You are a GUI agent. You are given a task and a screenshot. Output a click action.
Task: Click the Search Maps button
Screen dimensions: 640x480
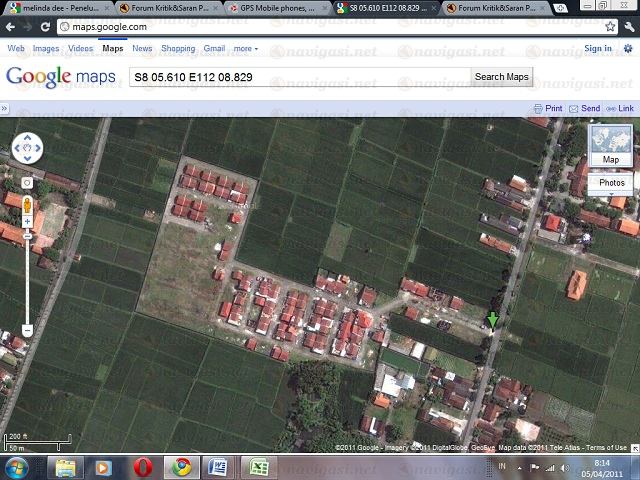click(x=502, y=77)
